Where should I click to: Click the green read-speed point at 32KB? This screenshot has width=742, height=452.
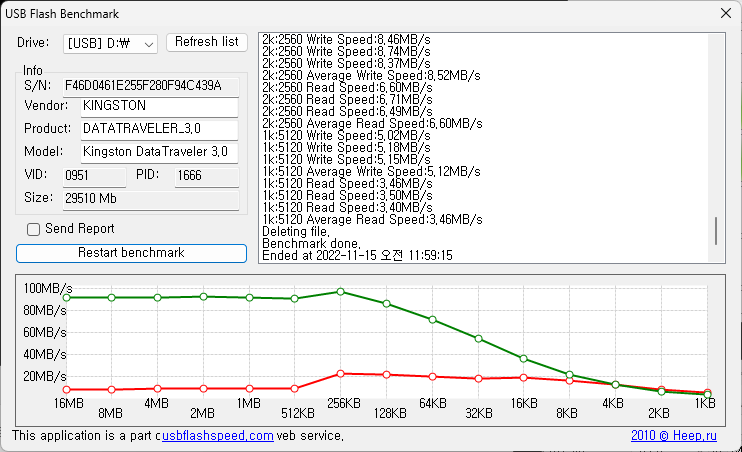[478, 339]
